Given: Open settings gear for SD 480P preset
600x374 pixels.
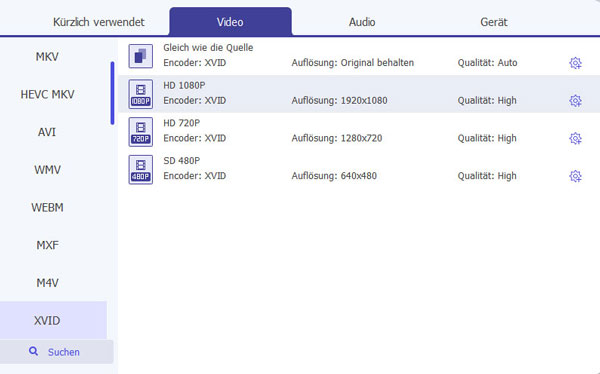Looking at the screenshot, I should pyautogui.click(x=575, y=176).
